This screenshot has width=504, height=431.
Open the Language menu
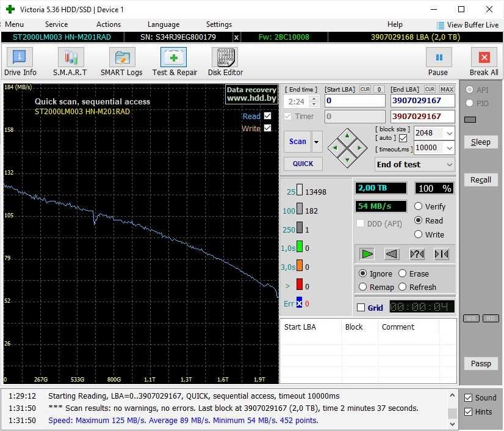(x=164, y=24)
